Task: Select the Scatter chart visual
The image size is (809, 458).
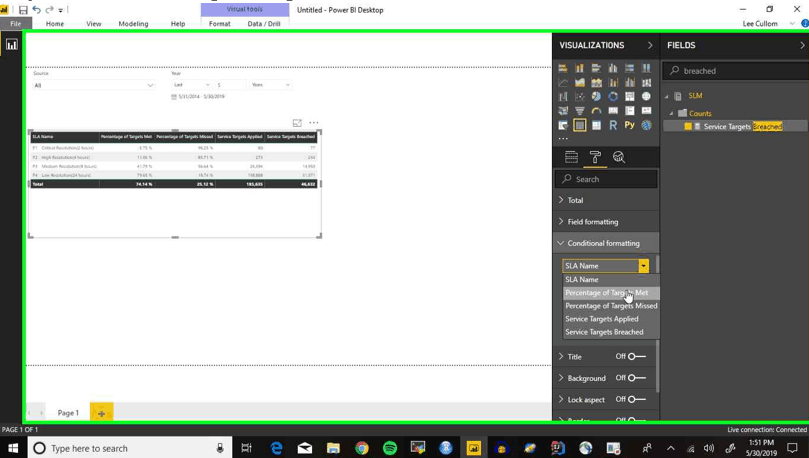Action: [579, 96]
